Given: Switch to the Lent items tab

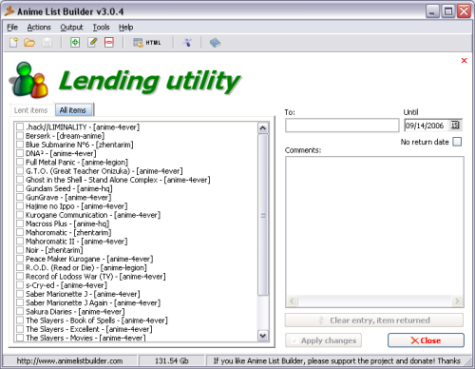Looking at the screenshot, I should (31, 110).
